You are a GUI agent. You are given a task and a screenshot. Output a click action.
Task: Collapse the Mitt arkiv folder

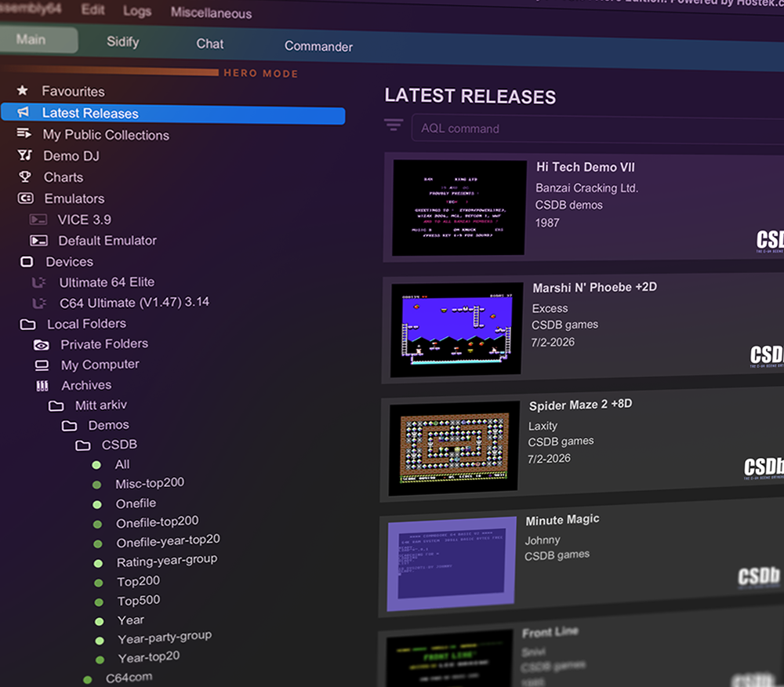pyautogui.click(x=56, y=406)
